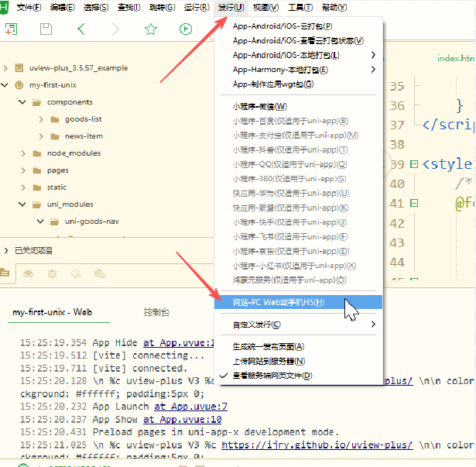The width and height of the screenshot is (476, 467).
Task: Click the bug debug icon in console toolbar
Action: (52, 273)
